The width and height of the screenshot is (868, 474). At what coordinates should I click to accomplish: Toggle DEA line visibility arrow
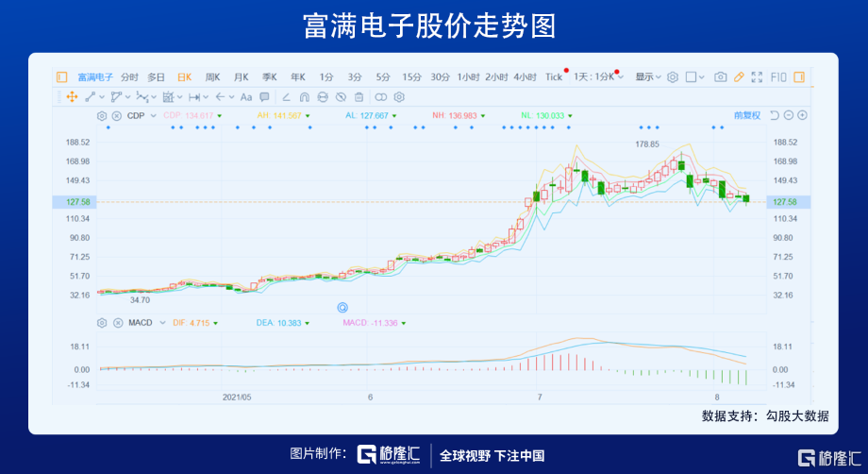308,323
